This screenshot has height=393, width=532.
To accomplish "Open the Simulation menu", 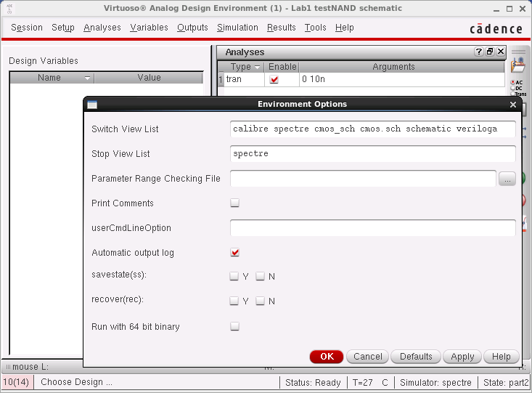I will pyautogui.click(x=237, y=28).
